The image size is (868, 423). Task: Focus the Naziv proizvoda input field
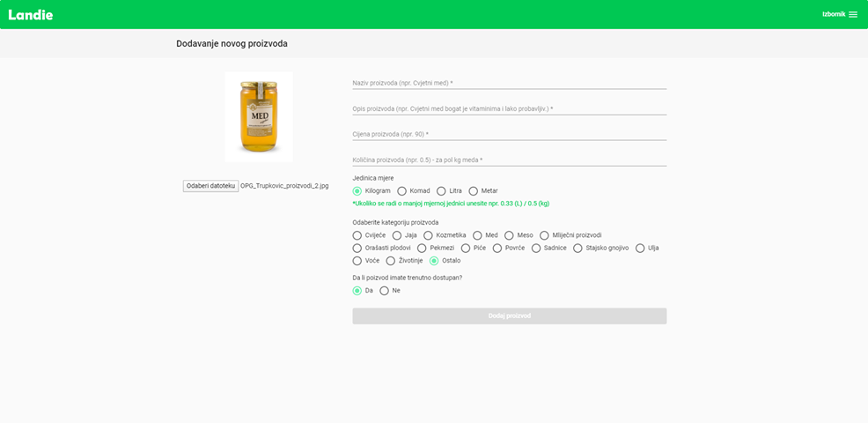(x=509, y=83)
